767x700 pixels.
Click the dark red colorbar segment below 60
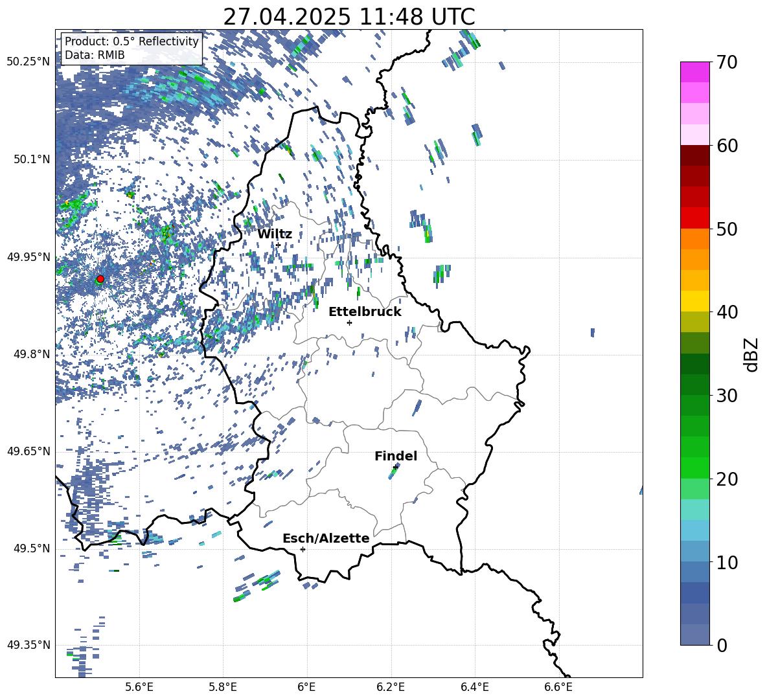(694, 155)
